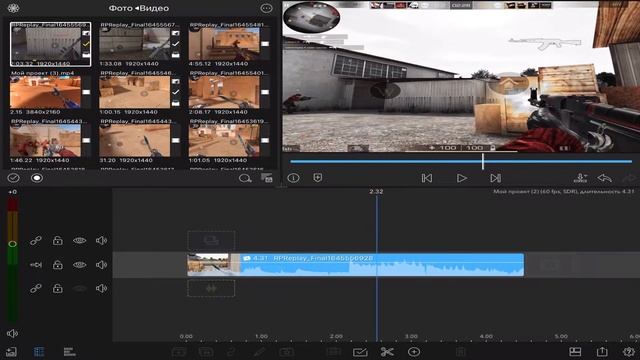640x360 pixels.
Task: Tap the multi-select checkmark circle in library
Action: (x=13, y=178)
